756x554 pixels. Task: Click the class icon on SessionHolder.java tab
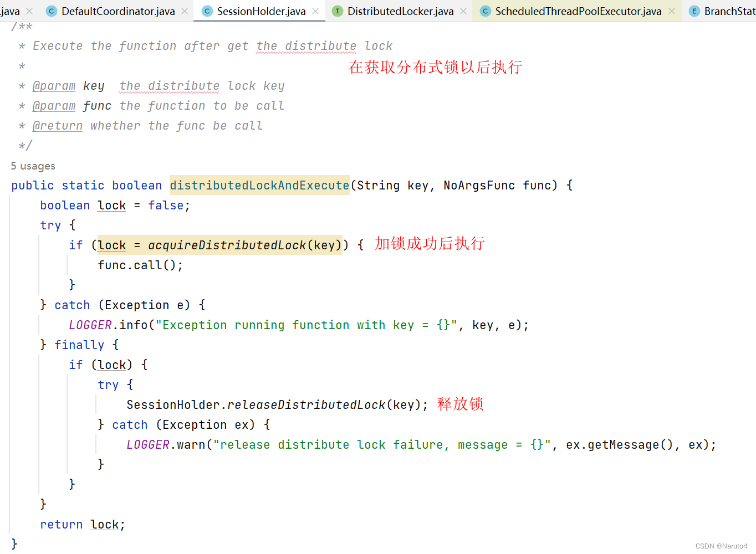click(x=207, y=11)
